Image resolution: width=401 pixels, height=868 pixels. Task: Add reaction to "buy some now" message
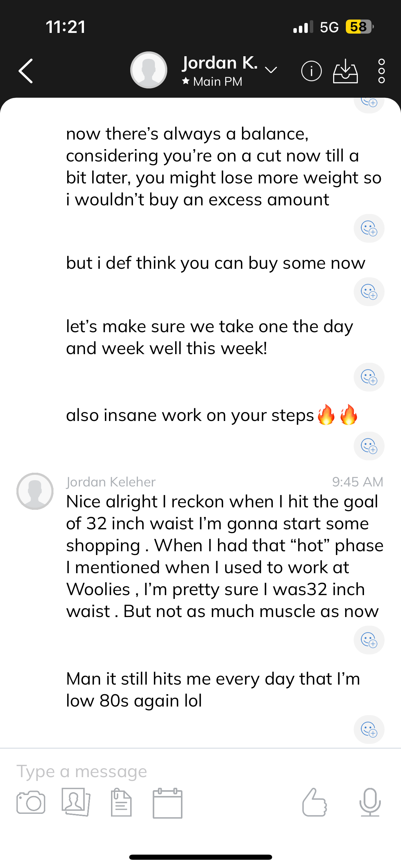pos(369,292)
